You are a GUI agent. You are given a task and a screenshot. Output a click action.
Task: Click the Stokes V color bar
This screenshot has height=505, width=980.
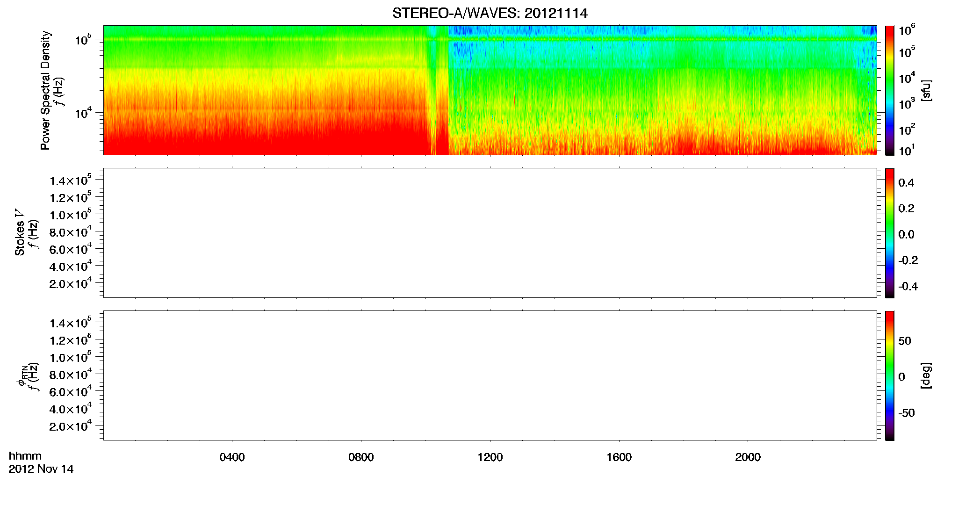tap(890, 233)
